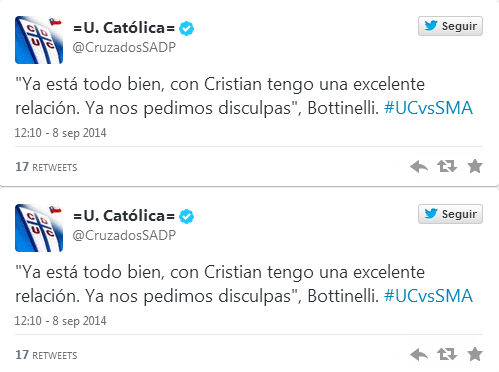Open the first tweet's 12:10 timestamp link
Image resolution: width=499 pixels, height=372 pixels.
[x=60, y=133]
